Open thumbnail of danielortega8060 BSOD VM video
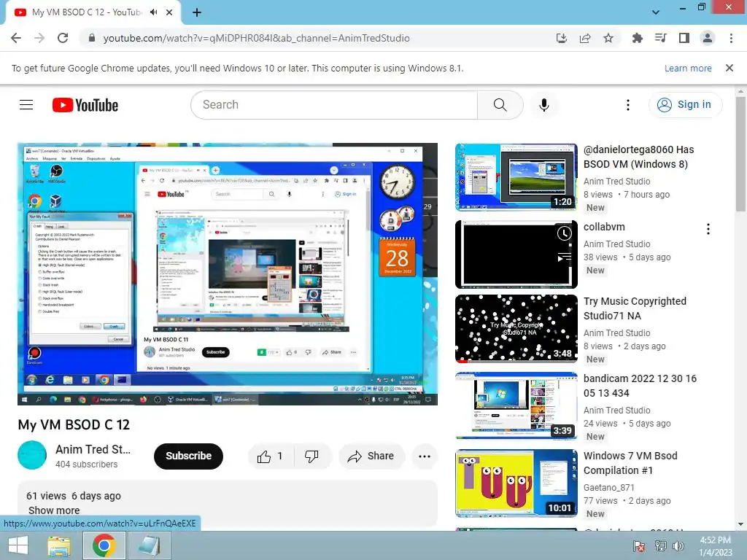The height and width of the screenshot is (560, 747). pos(516,177)
